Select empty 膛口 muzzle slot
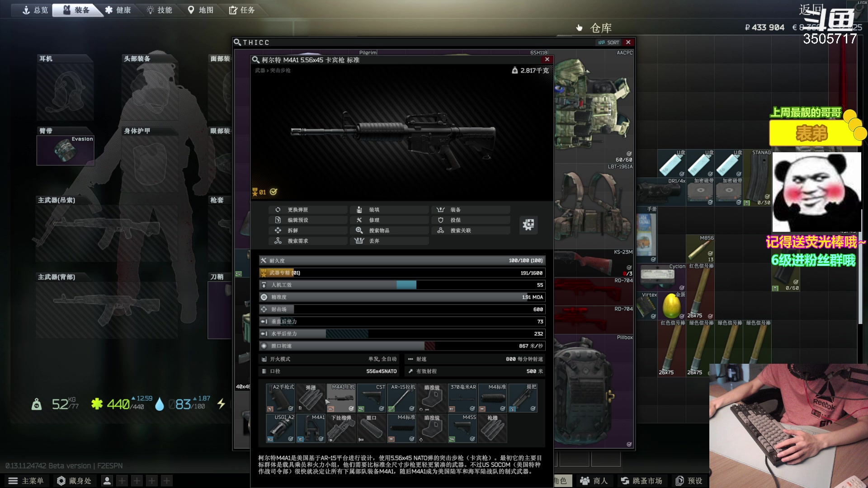This screenshot has width=868, height=488. pos(371,428)
